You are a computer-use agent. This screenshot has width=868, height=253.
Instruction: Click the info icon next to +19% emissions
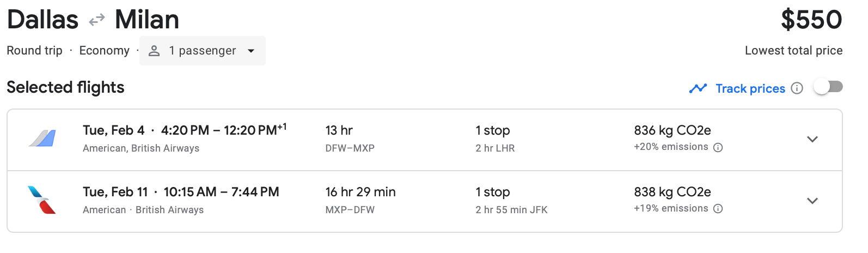718,209
